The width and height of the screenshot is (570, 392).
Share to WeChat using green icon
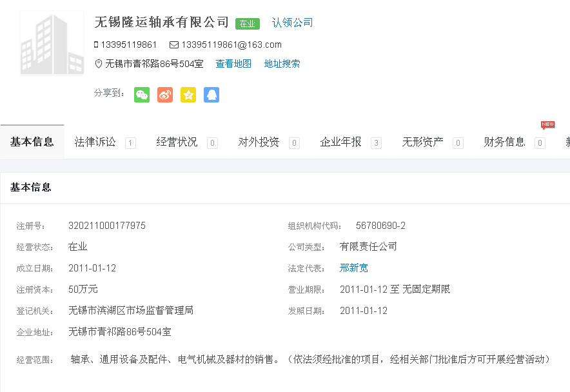coord(142,95)
